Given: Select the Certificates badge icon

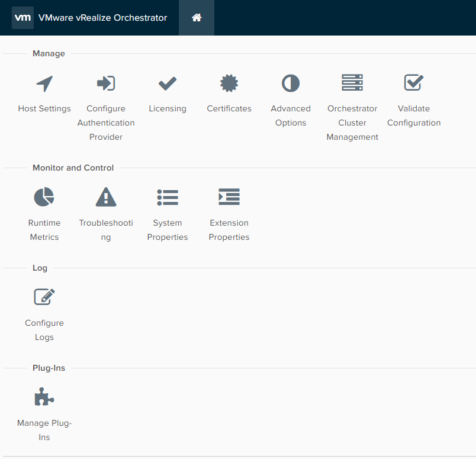Looking at the screenshot, I should click(x=229, y=84).
